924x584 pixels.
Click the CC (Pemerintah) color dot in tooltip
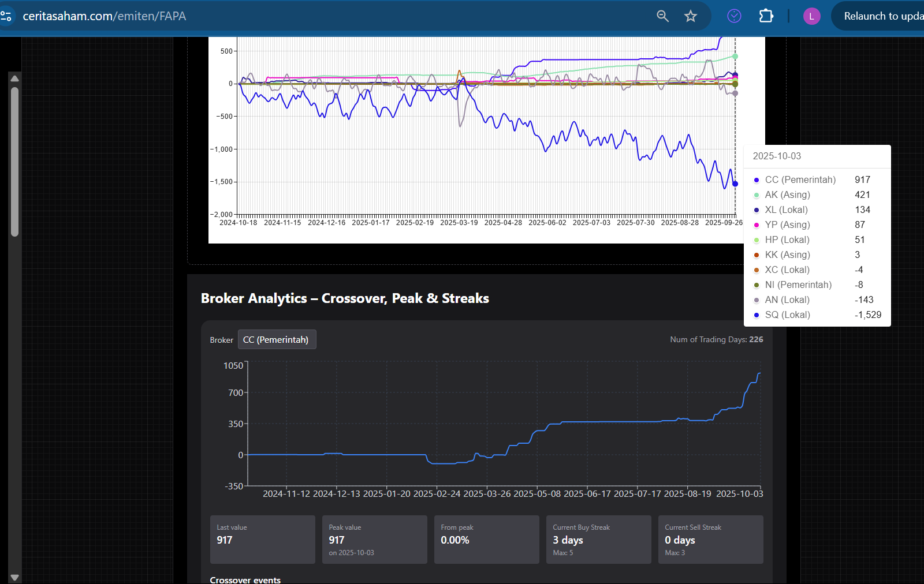point(757,180)
